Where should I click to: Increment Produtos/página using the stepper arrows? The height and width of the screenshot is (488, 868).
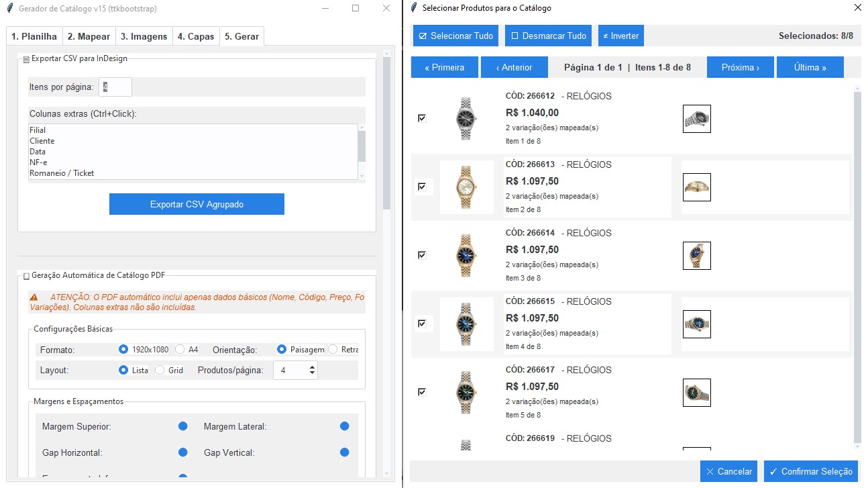click(x=311, y=366)
